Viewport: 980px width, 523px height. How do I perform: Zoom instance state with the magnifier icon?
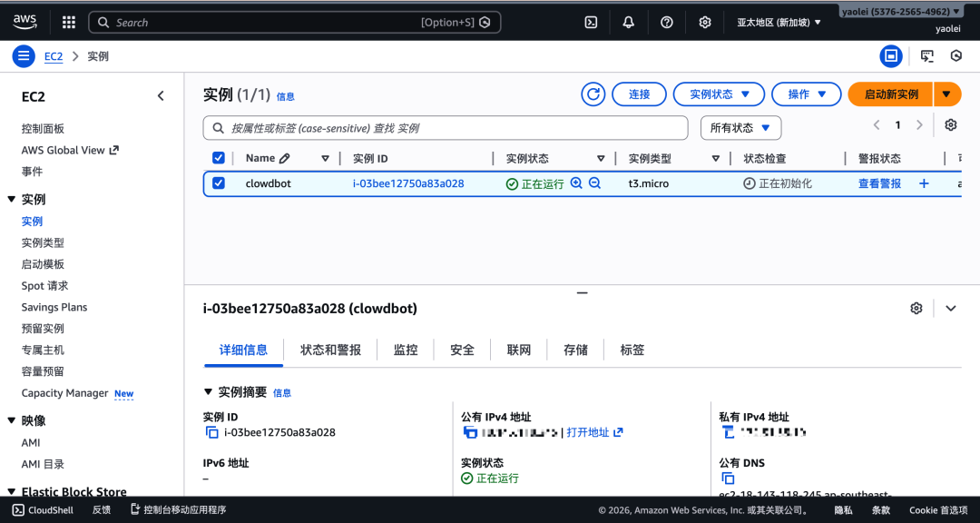(576, 183)
